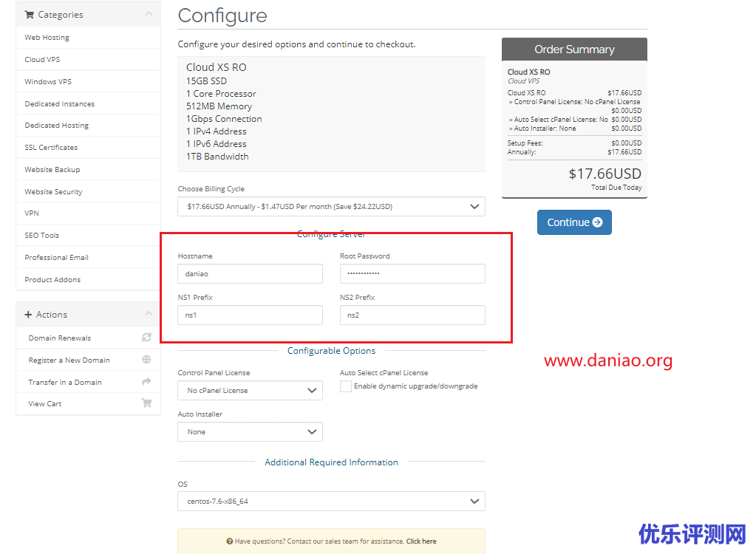Select Cloud VPS category
Viewport: 756px width, 554px height.
pyautogui.click(x=43, y=60)
